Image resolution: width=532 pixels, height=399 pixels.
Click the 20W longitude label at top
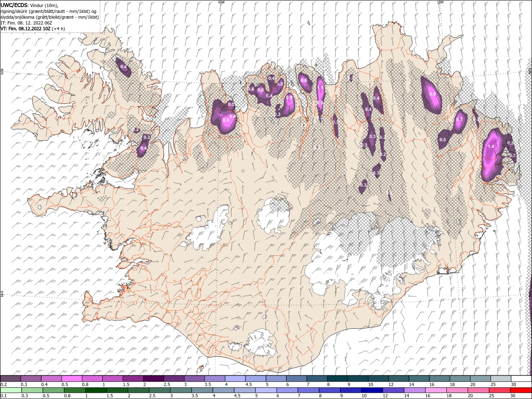pos(221,2)
